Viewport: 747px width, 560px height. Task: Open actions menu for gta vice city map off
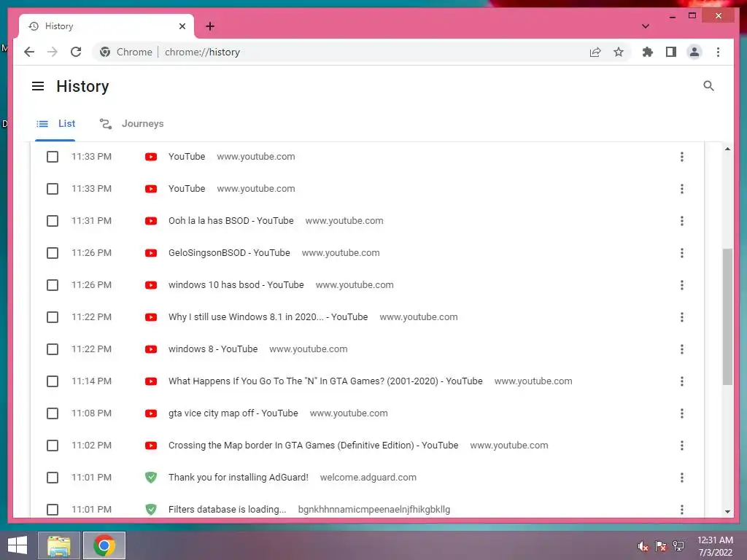(682, 413)
